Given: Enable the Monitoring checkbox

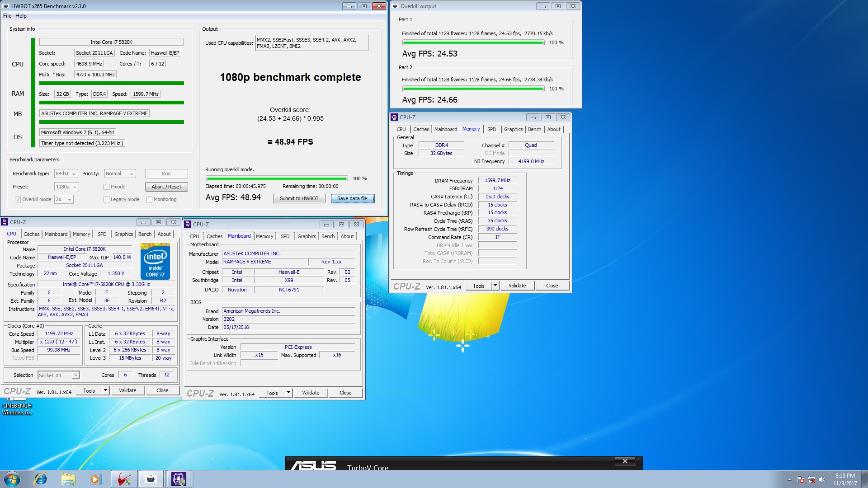Looking at the screenshot, I should tap(150, 199).
